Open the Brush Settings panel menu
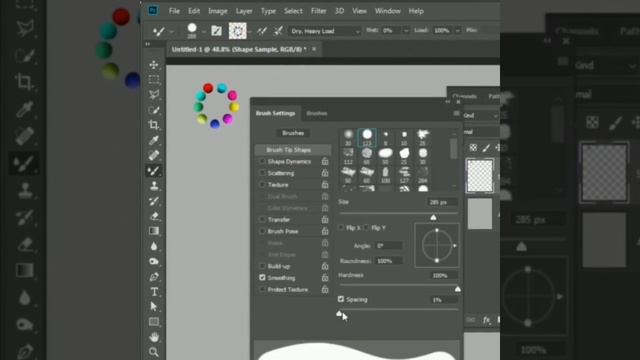This screenshot has height=360, width=640. point(456,113)
